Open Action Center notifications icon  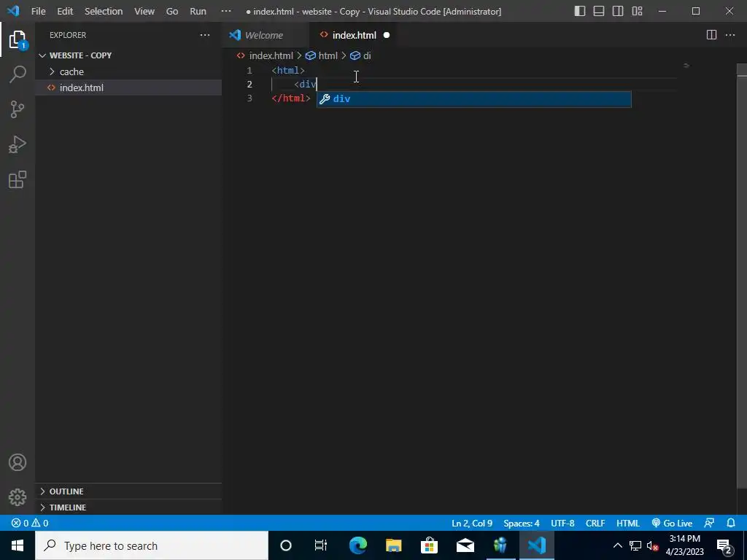point(724,545)
